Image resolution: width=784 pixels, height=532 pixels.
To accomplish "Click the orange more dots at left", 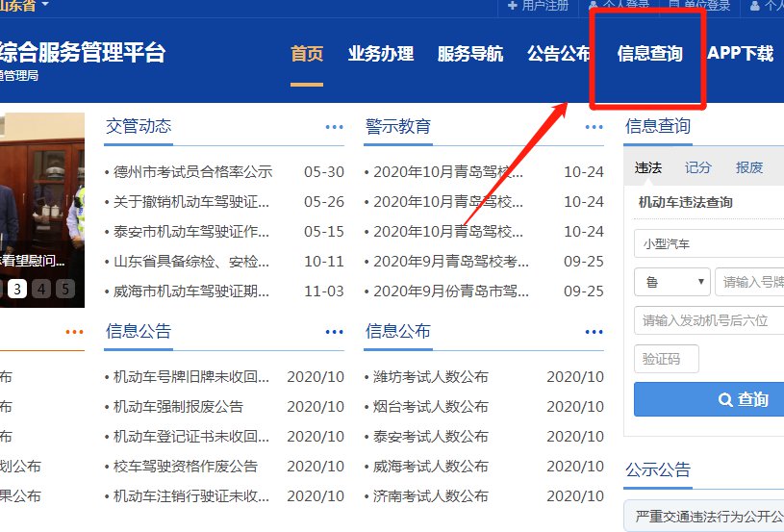I will click(74, 332).
